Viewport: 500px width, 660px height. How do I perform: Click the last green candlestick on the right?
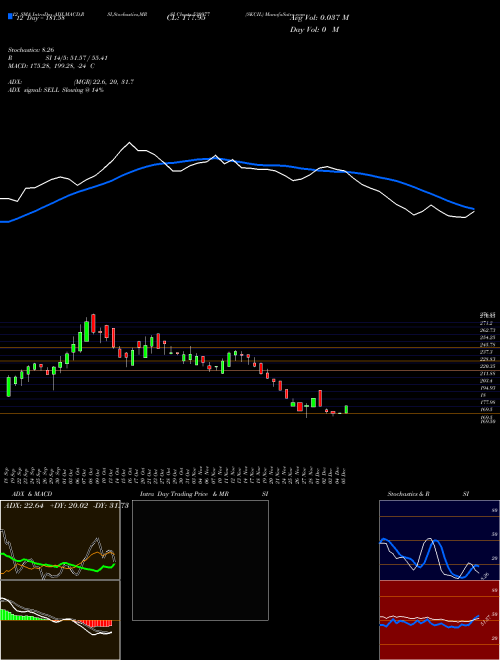tap(346, 409)
